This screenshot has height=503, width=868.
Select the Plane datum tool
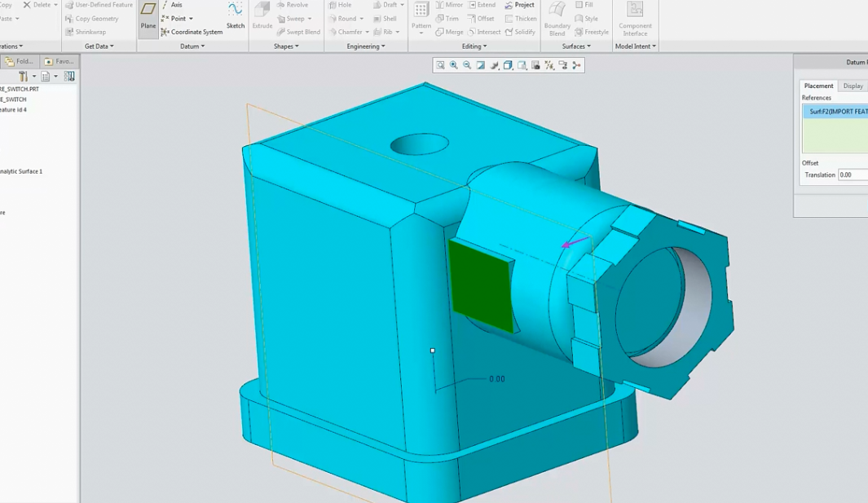(x=148, y=16)
